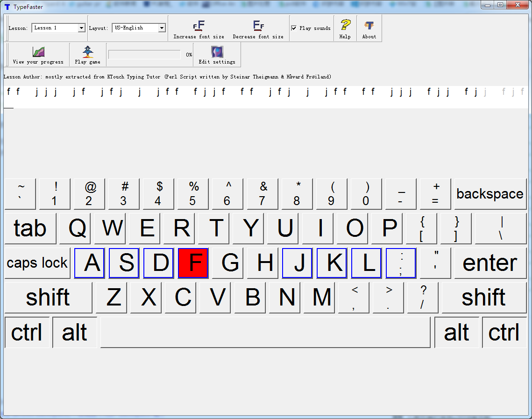Click the right shift key

[x=484, y=298]
